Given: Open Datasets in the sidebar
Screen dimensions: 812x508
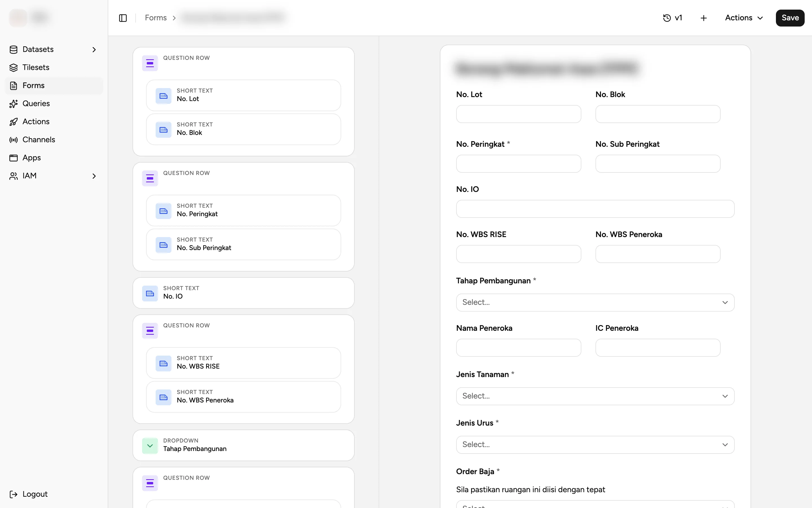Looking at the screenshot, I should point(54,49).
